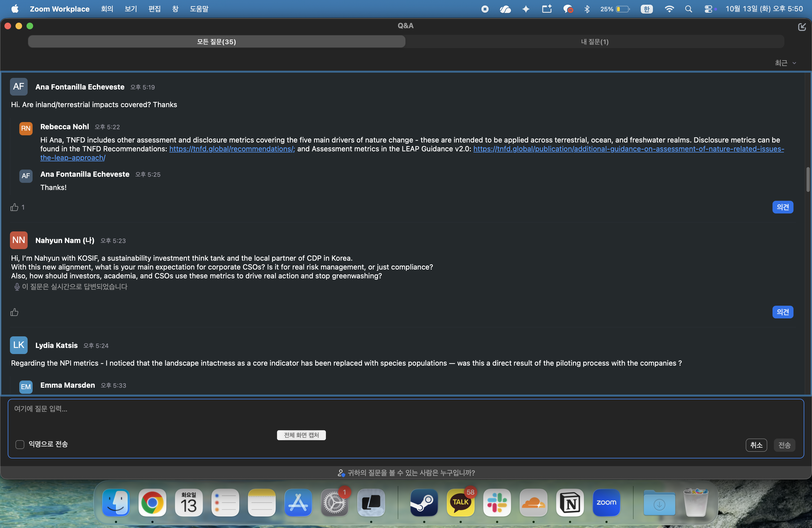Viewport: 812px width, 528px height.
Task: Open the 도움말 menu
Action: (199, 9)
